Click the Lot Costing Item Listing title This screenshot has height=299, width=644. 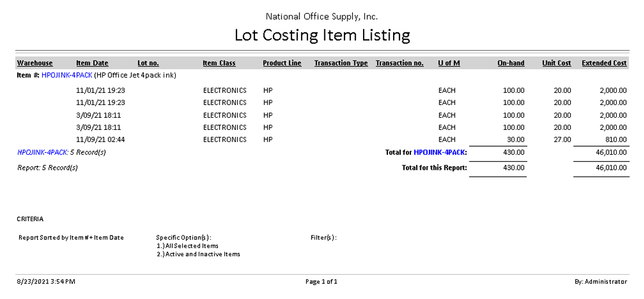click(x=322, y=36)
